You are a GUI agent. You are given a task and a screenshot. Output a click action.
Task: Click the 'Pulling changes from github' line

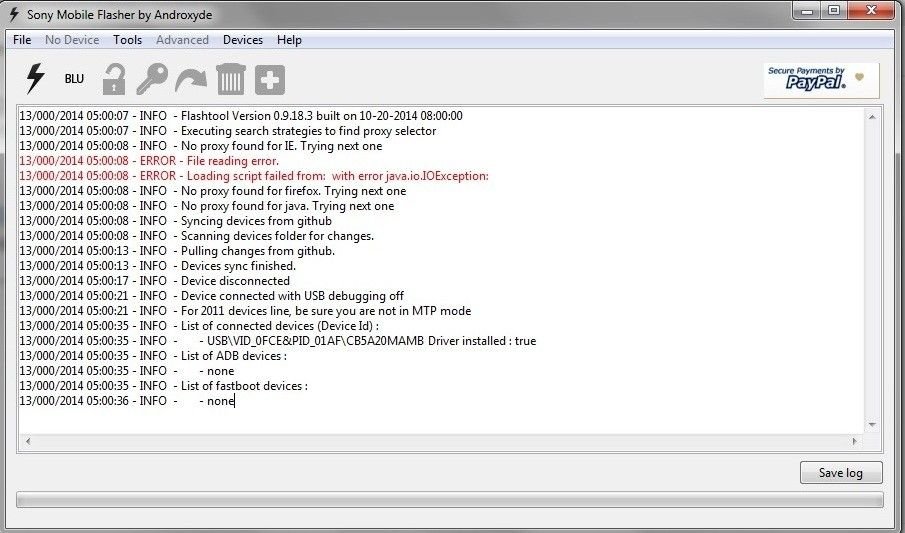pyautogui.click(x=177, y=251)
